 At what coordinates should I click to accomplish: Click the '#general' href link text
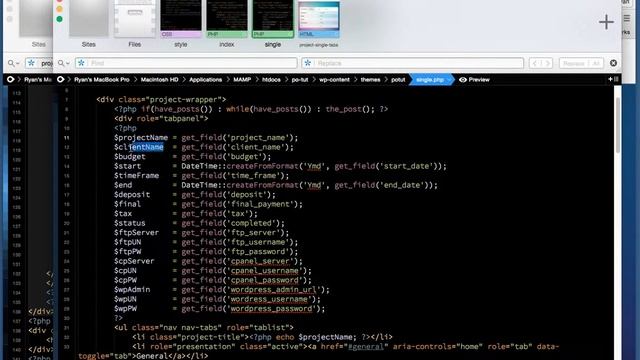coord(366,347)
